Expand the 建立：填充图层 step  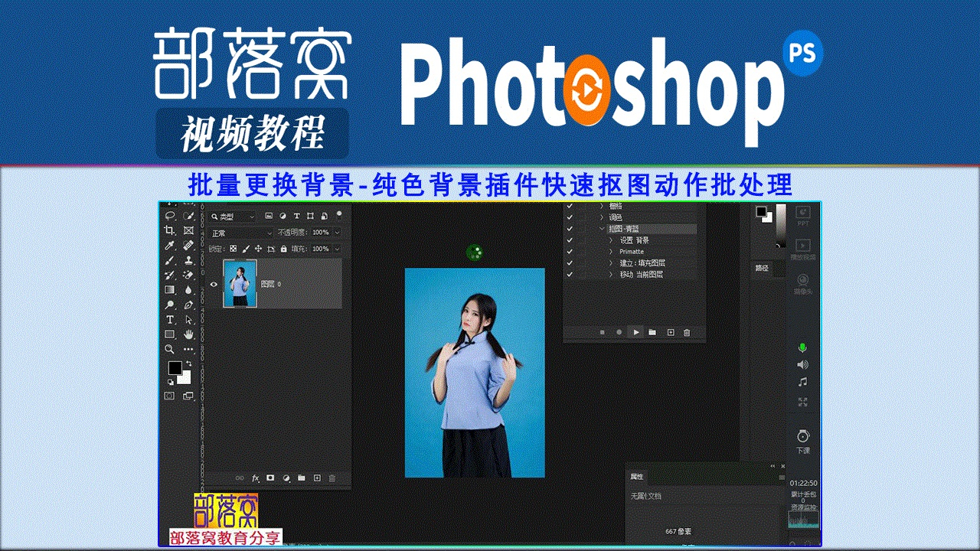pyautogui.click(x=611, y=263)
